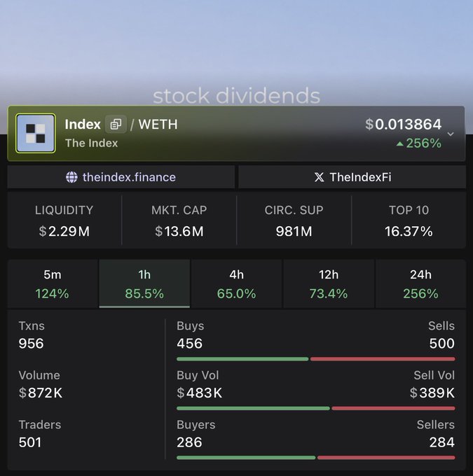This screenshot has height=476, width=473.
Task: Click the X logo next to TheIndexFi
Action: pos(319,177)
